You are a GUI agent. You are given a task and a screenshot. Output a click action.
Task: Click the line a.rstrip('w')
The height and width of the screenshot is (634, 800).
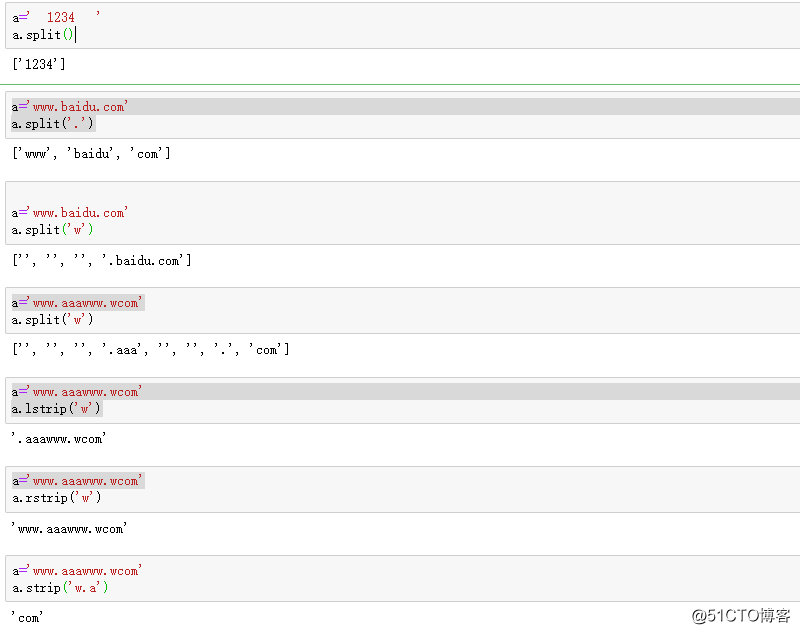point(57,497)
